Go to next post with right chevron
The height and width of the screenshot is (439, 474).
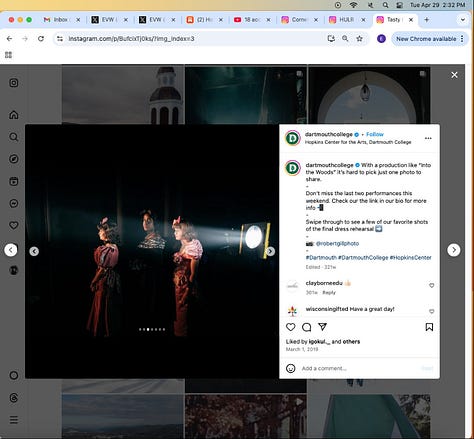pos(454,250)
